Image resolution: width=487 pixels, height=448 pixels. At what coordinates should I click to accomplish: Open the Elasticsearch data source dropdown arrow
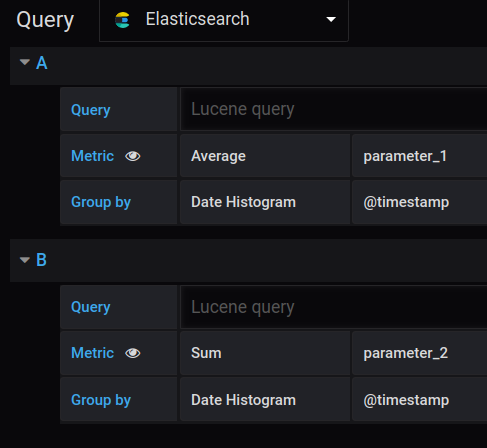click(331, 20)
